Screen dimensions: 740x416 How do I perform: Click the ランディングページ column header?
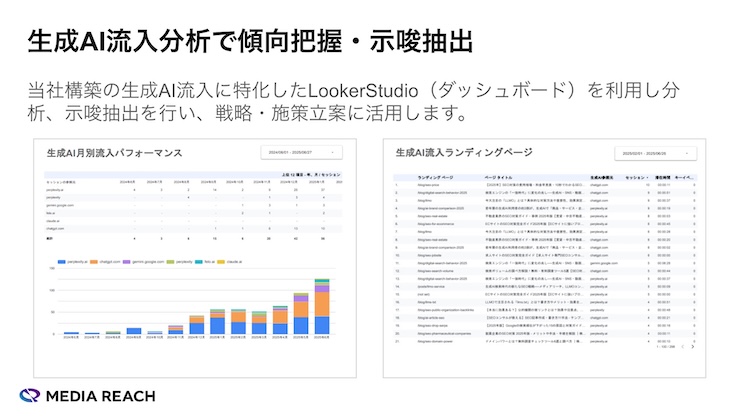435,178
